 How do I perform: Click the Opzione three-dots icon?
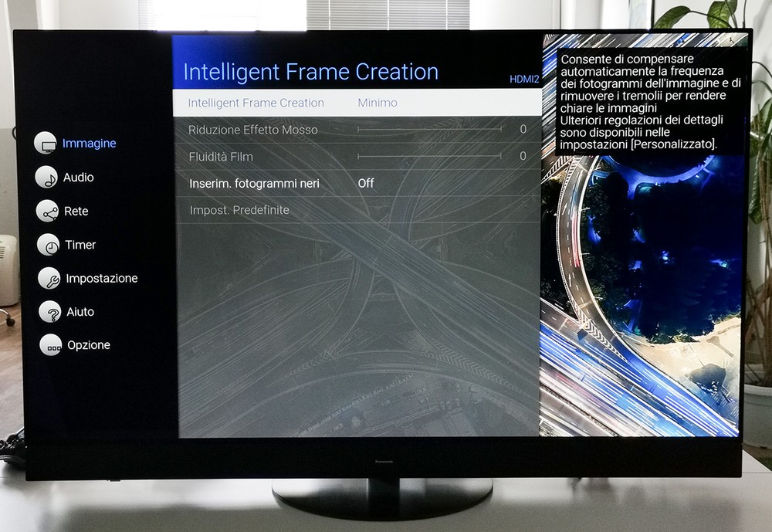point(51,345)
